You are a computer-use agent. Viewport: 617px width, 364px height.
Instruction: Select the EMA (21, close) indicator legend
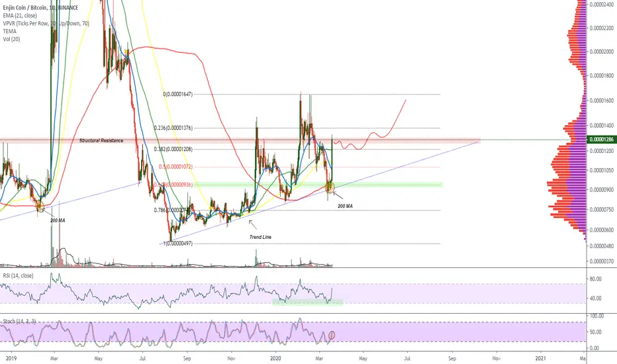pyautogui.click(x=20, y=15)
